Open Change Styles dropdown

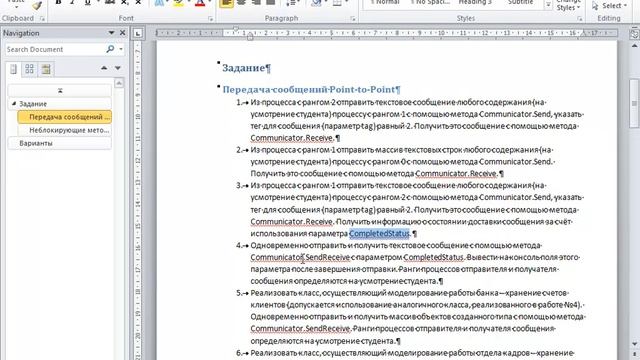569,6
